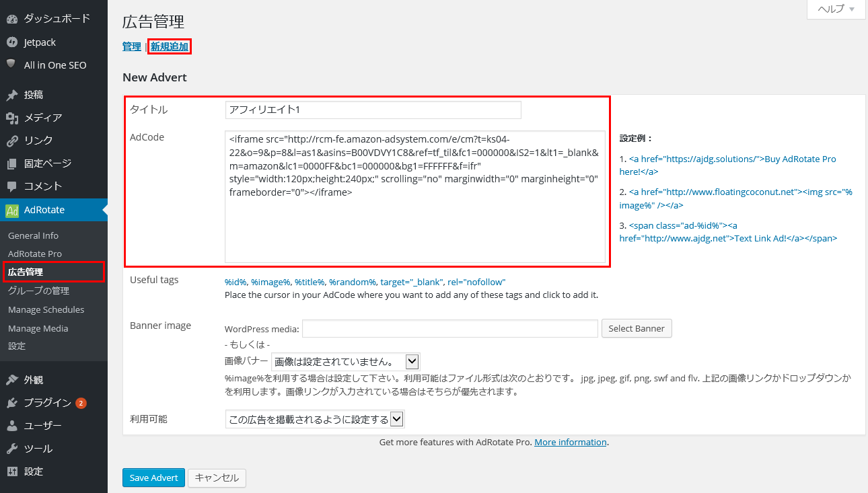
Task: Click into the タイトル text field
Action: click(x=373, y=110)
